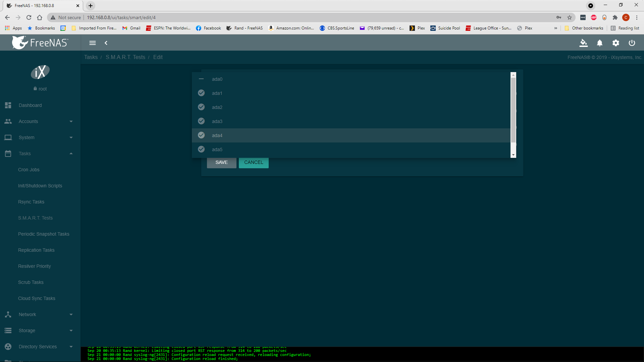Viewport: 644px width, 362px height.
Task: Click the AdBlock extension icon
Action: pyautogui.click(x=594, y=17)
